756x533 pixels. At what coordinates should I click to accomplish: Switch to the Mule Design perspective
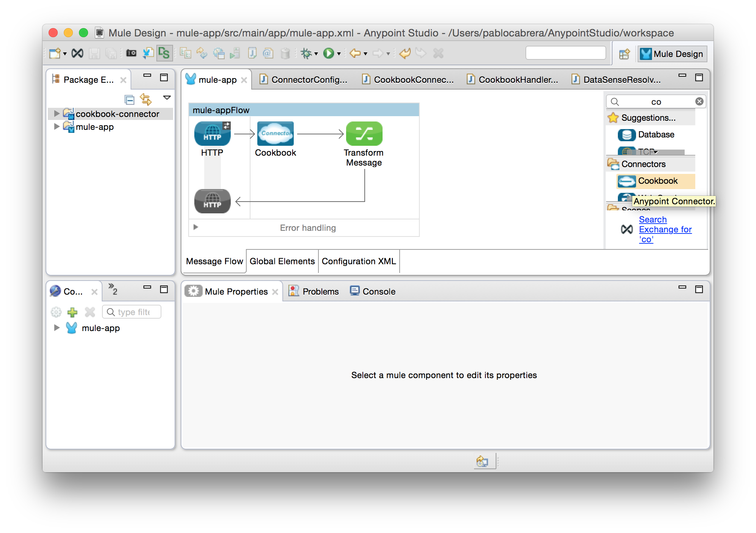672,54
